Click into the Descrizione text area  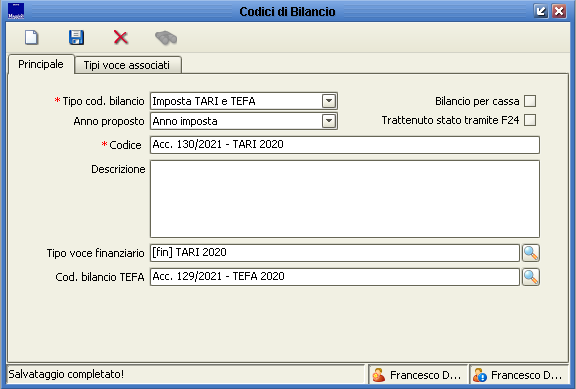pos(345,199)
